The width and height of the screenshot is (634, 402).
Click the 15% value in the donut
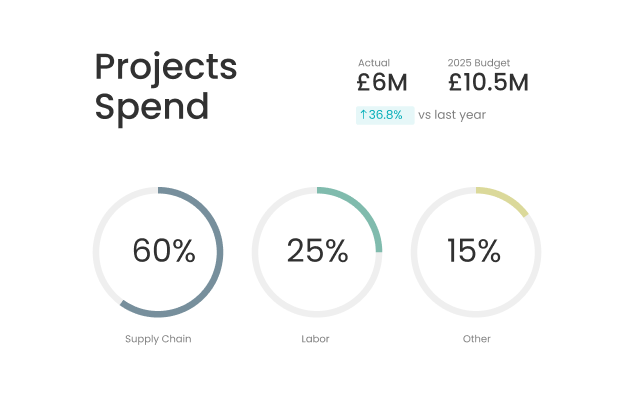tap(474, 252)
